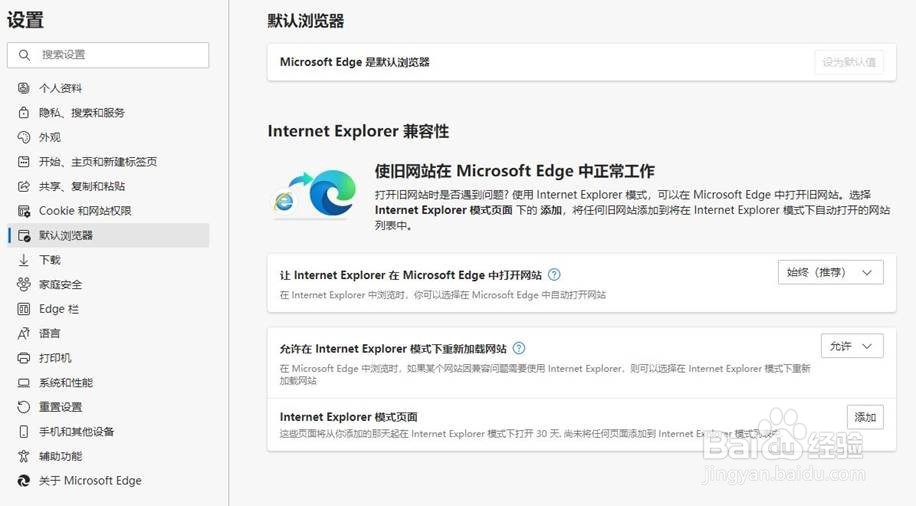Click the 系统和性能 laptop icon
Viewport: 916px width, 506px height.
tap(23, 383)
